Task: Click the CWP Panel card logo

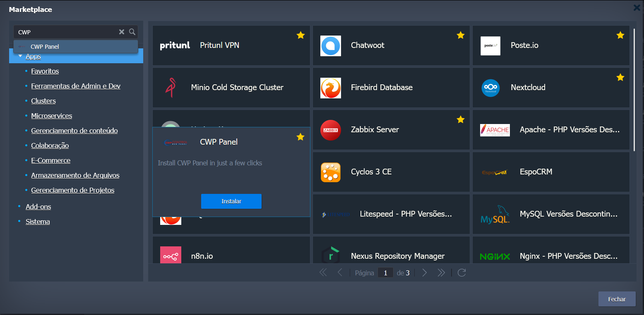Action: pyautogui.click(x=176, y=142)
